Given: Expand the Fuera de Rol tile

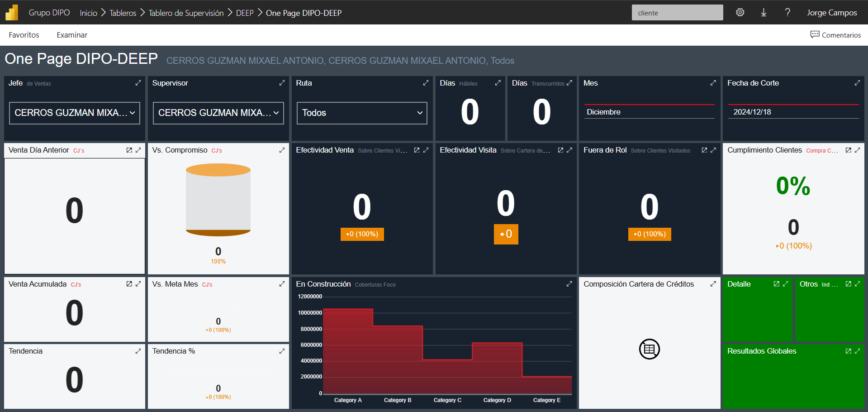Looking at the screenshot, I should pos(713,150).
